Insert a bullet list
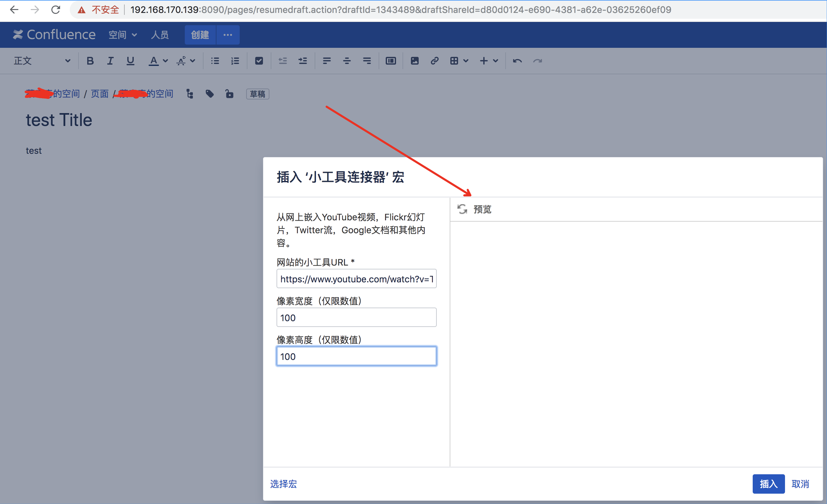Viewport: 827px width, 504px height. [215, 61]
